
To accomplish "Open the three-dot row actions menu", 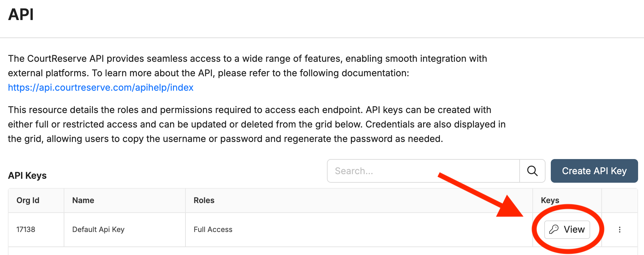I will (619, 230).
